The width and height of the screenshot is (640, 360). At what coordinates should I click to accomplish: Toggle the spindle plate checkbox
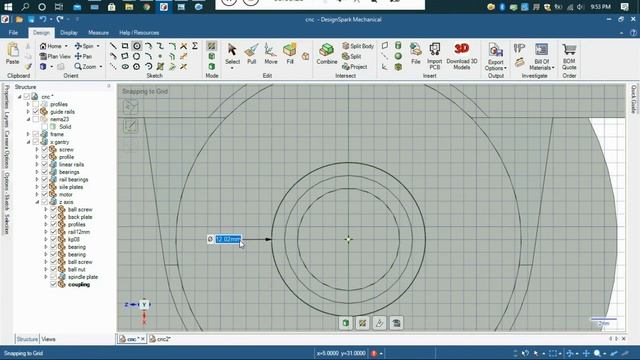[53, 277]
